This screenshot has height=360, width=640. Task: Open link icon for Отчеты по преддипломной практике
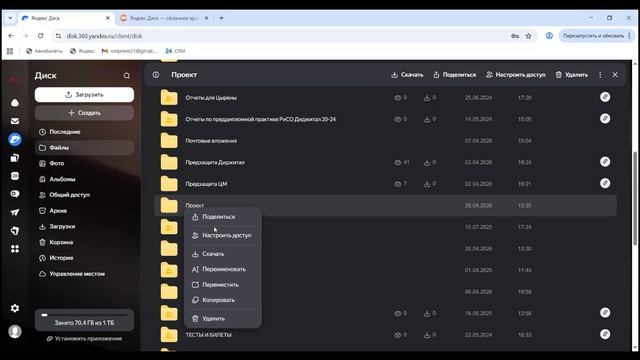605,118
